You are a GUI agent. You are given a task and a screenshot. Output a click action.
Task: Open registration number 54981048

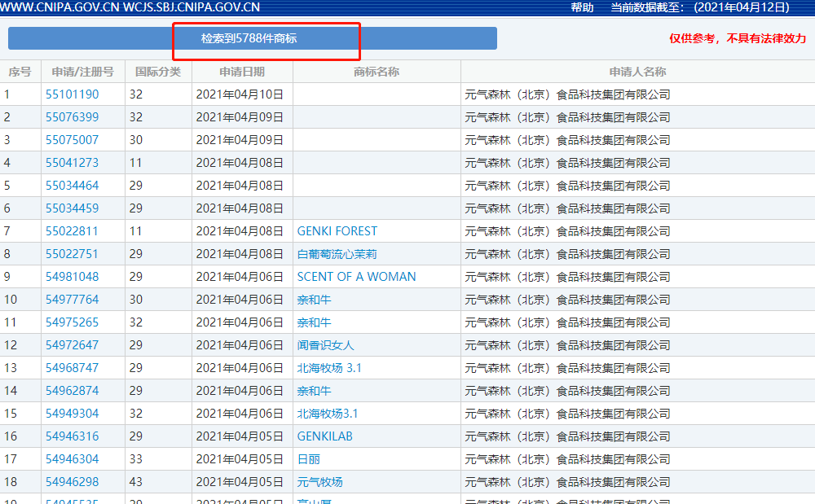coord(72,277)
